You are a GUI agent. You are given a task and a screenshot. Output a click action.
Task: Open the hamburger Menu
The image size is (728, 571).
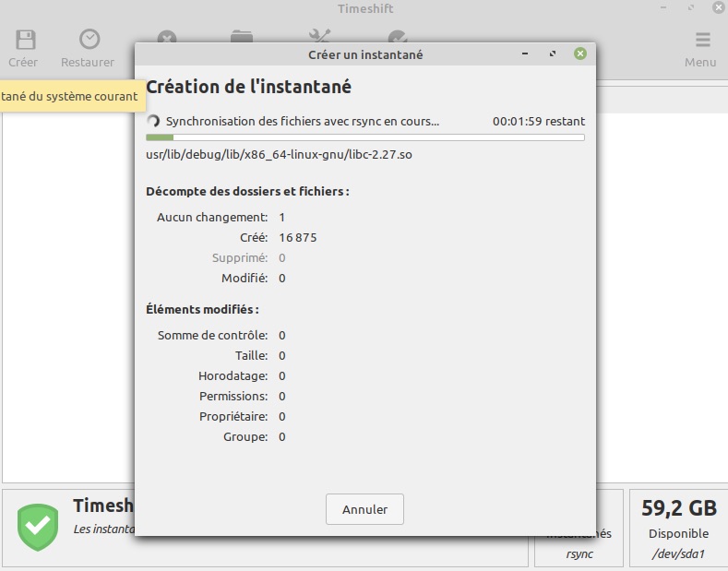701,41
